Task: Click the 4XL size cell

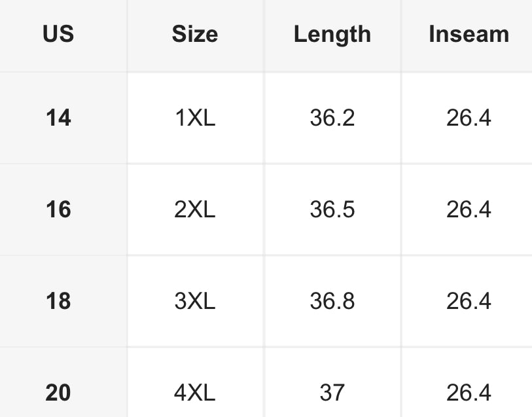Action: click(x=195, y=393)
